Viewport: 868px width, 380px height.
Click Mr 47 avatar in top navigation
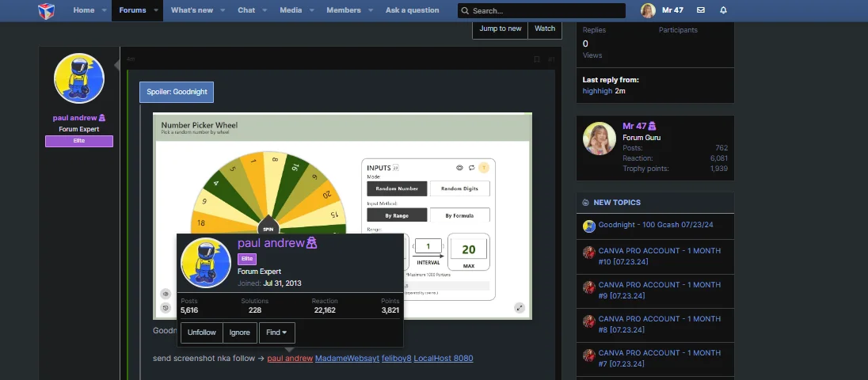649,10
